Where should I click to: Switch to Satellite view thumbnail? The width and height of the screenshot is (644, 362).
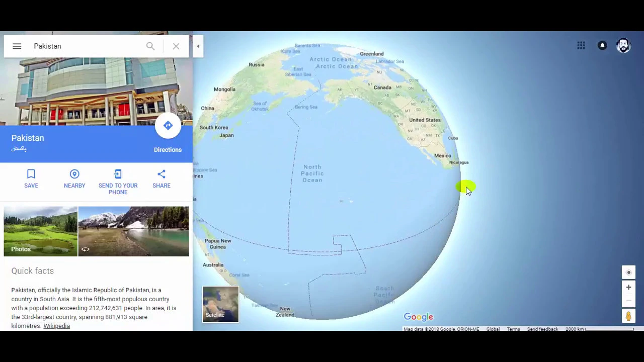[220, 304]
